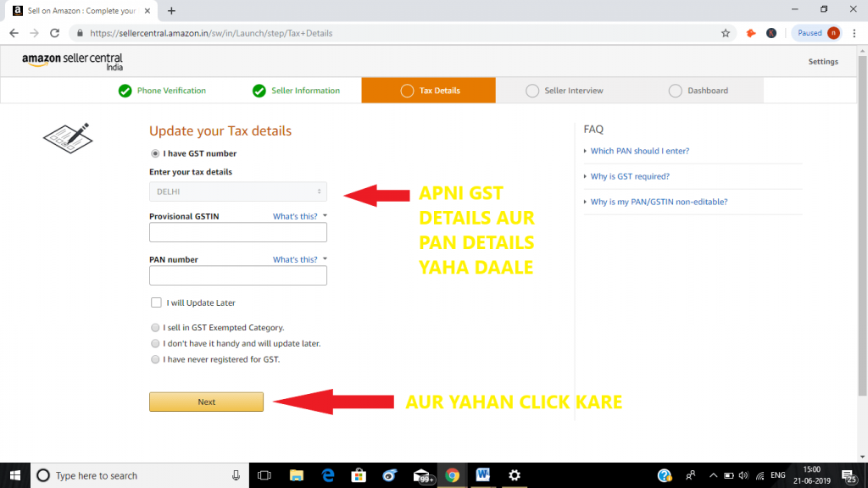Select 'I have GST number' radio
The height and width of the screenshot is (488, 868).
pyautogui.click(x=155, y=154)
